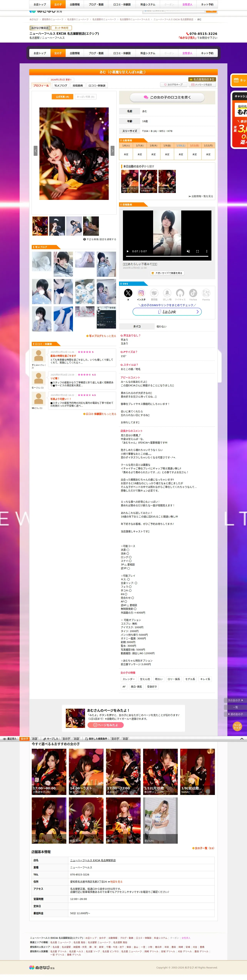Select the fourth profile photo thumbnail

91,226
